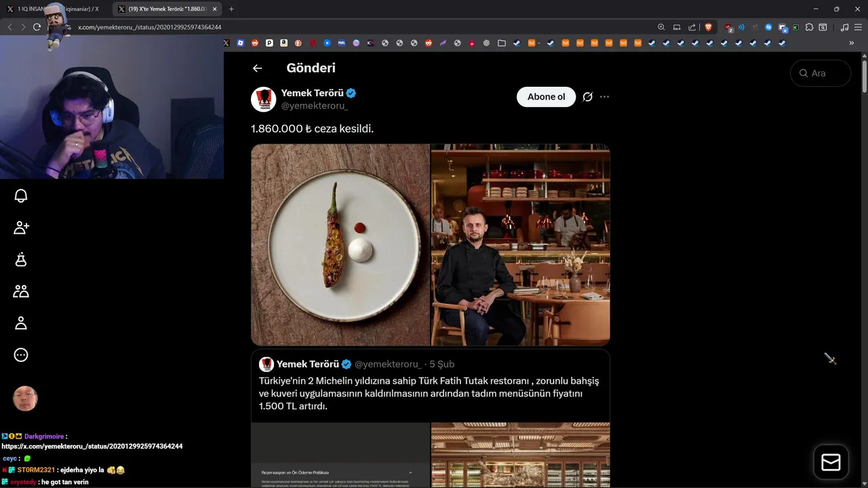Open a new browser tab
Image resolution: width=868 pixels, height=488 pixels.
coord(231,9)
